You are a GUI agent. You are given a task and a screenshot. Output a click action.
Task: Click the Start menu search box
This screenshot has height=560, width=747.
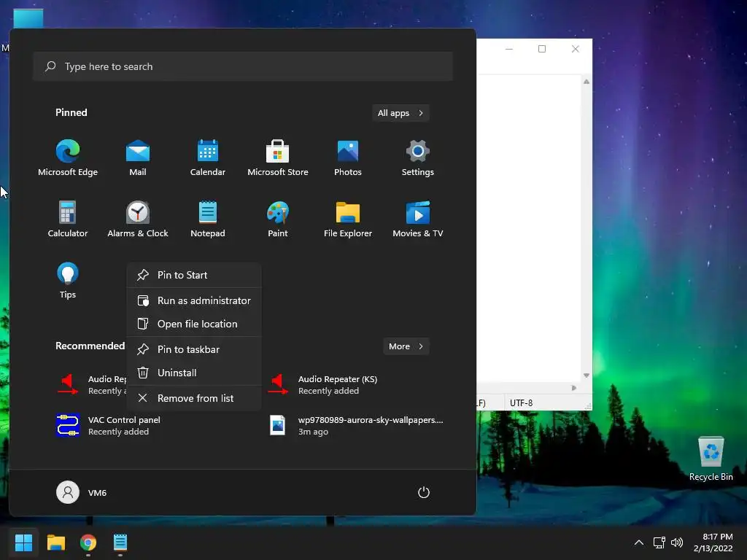click(243, 66)
